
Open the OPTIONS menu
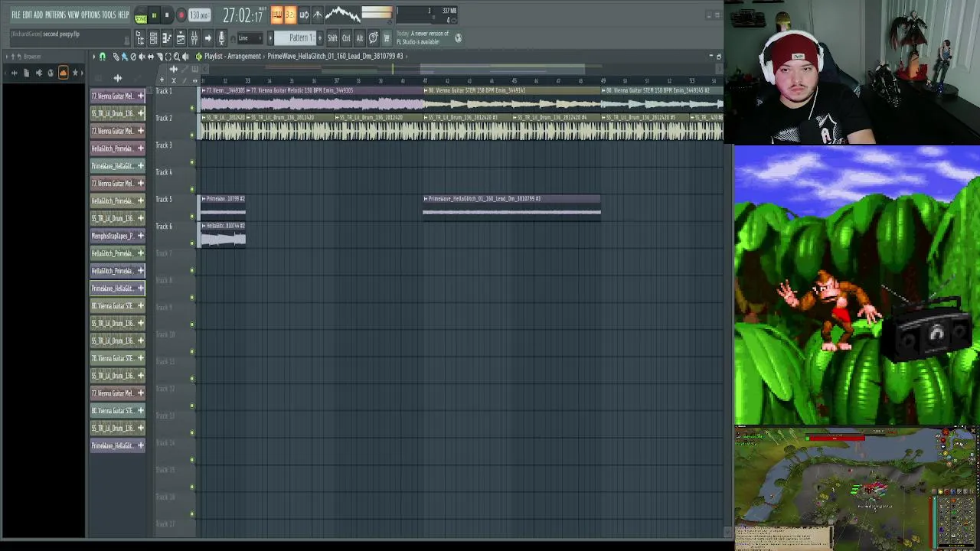click(x=90, y=15)
